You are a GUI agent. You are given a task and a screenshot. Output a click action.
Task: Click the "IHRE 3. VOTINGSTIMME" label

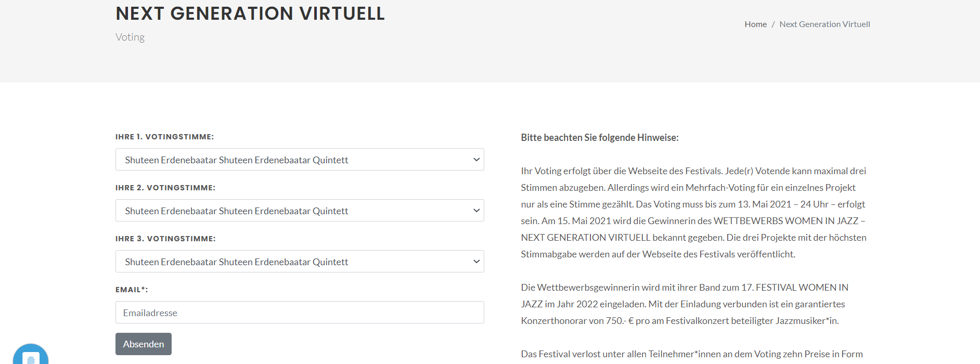coord(165,239)
